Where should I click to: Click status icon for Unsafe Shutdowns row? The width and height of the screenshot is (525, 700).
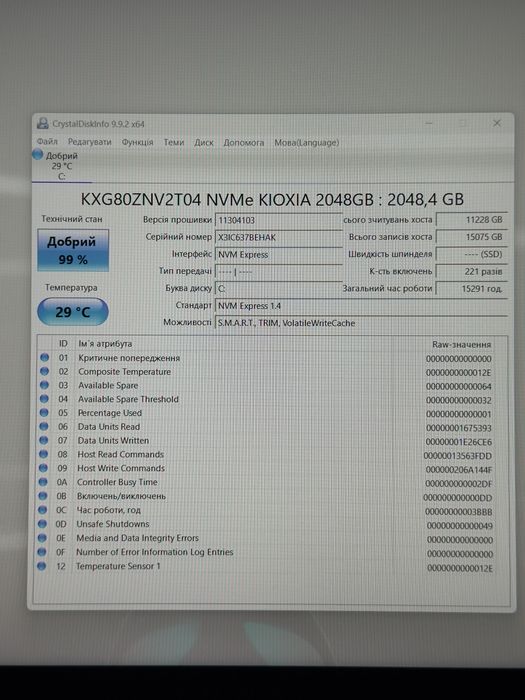pyautogui.click(x=42, y=524)
